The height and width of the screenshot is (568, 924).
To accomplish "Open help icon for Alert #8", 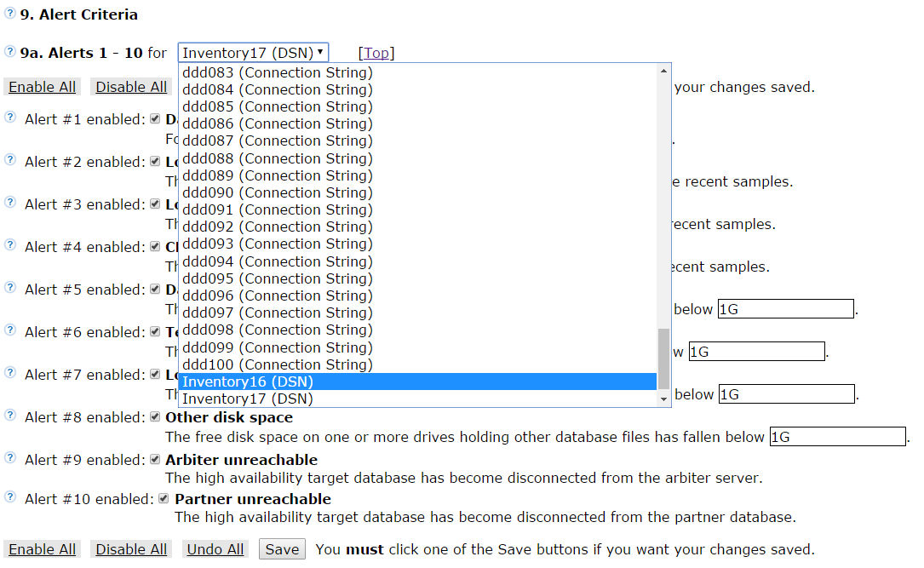I will pyautogui.click(x=10, y=416).
